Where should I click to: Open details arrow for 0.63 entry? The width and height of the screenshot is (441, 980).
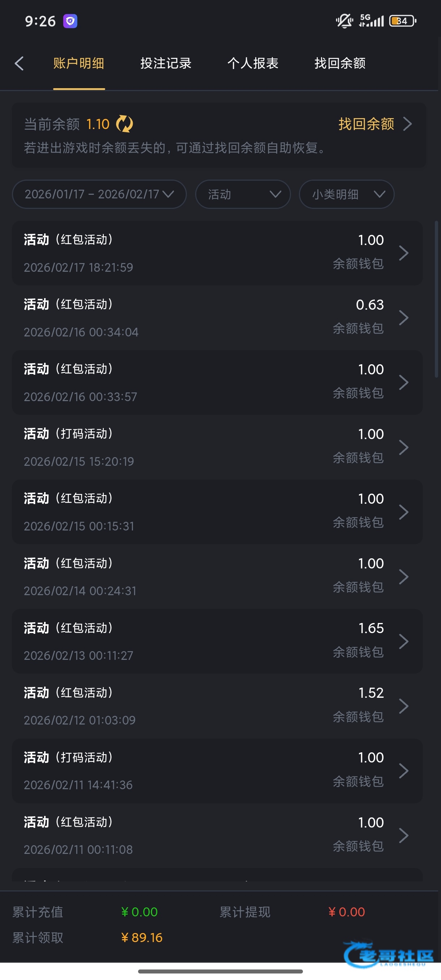point(404,318)
